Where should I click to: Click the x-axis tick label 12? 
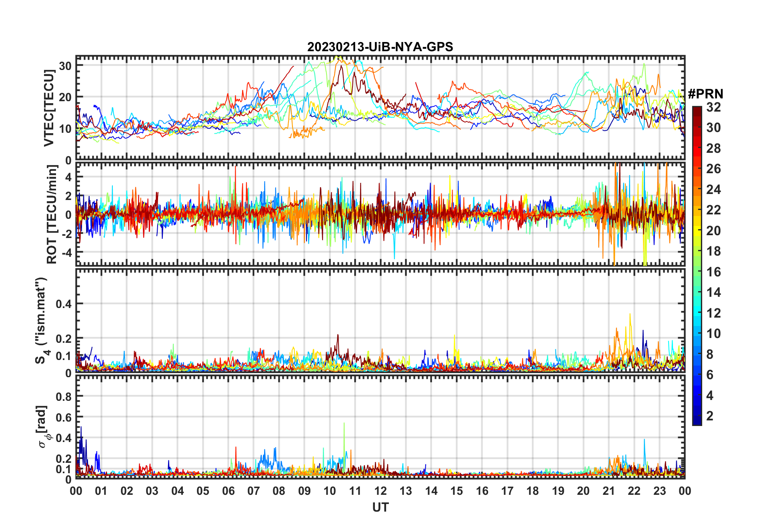(380, 491)
